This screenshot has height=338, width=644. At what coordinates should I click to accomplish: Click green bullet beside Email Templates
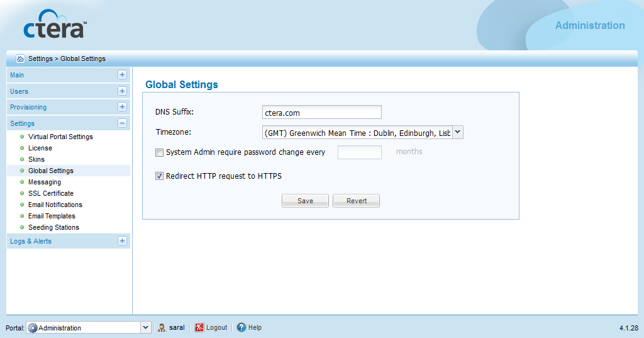22,216
